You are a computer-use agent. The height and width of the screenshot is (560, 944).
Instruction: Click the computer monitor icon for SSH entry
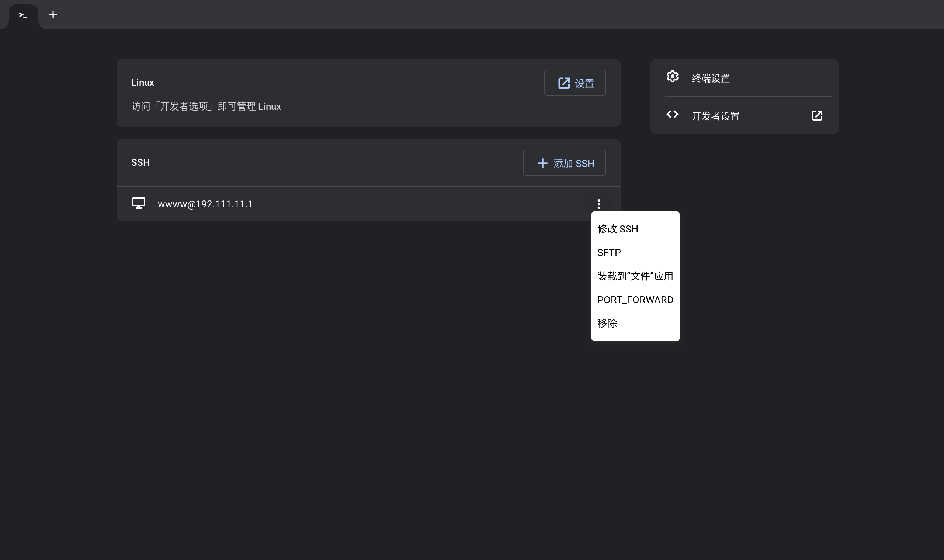click(x=139, y=203)
